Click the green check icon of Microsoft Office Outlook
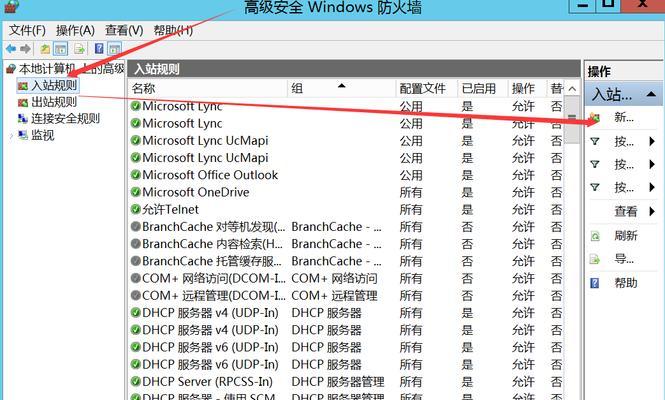The height and width of the screenshot is (400, 665). coord(136,175)
